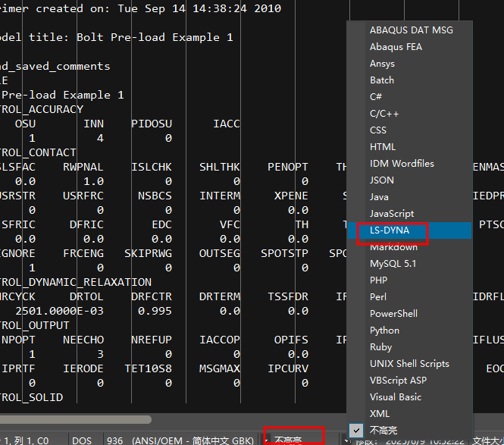
Task: Pick PHP in the highlight menu
Action: point(409,280)
